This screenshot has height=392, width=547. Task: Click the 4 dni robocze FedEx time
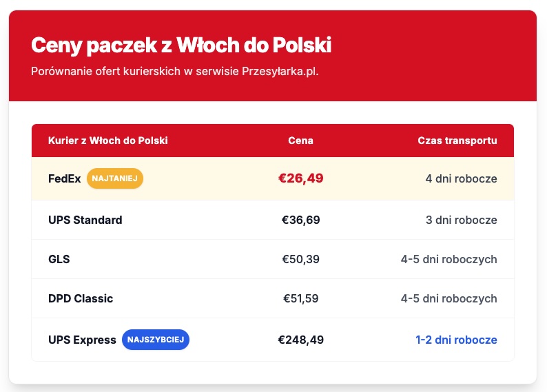461,178
